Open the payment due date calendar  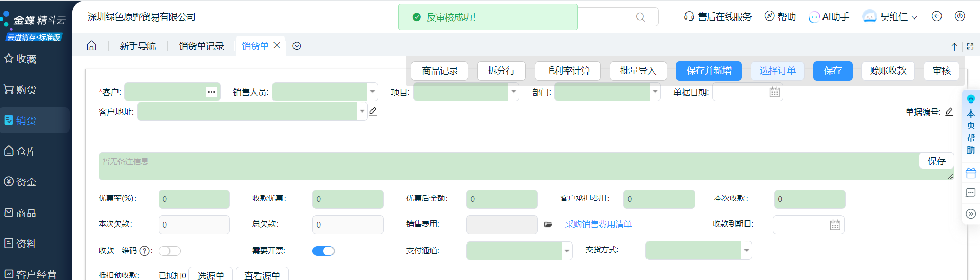[x=835, y=225]
